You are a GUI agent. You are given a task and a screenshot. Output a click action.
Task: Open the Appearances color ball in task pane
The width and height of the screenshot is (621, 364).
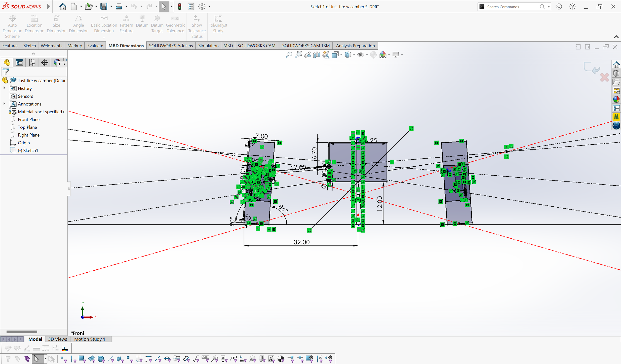tap(616, 100)
